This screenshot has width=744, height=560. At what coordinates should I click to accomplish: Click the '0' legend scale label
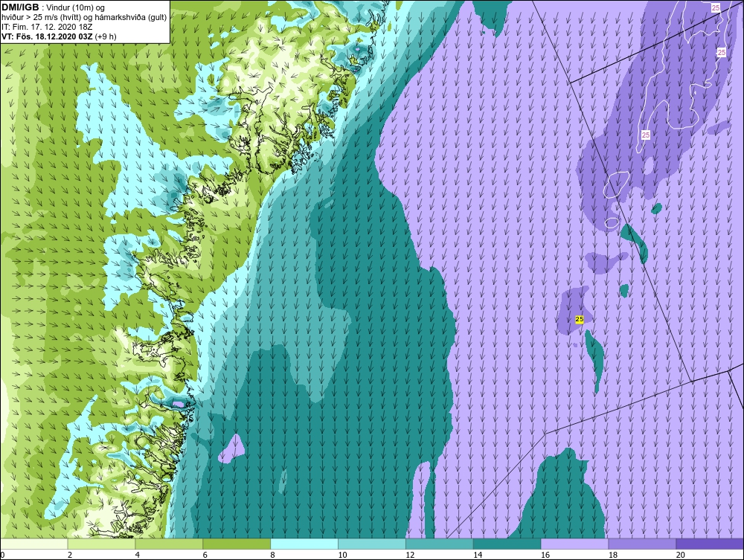(2, 555)
